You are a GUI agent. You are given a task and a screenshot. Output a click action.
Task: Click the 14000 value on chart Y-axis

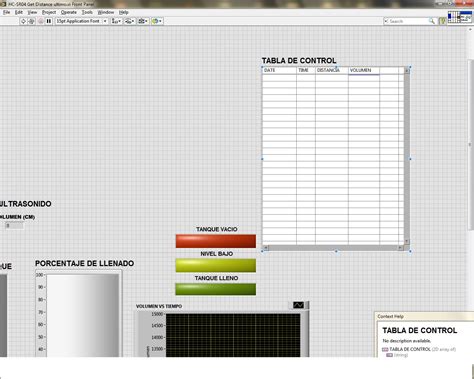(157, 337)
